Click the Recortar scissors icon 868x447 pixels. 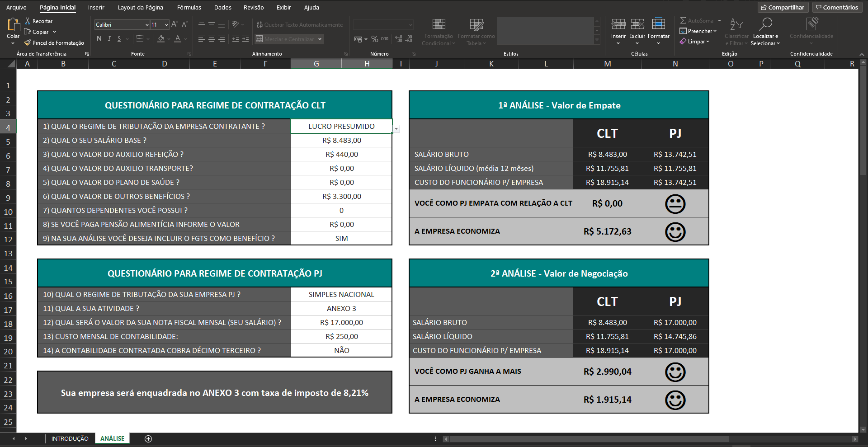[x=28, y=21]
